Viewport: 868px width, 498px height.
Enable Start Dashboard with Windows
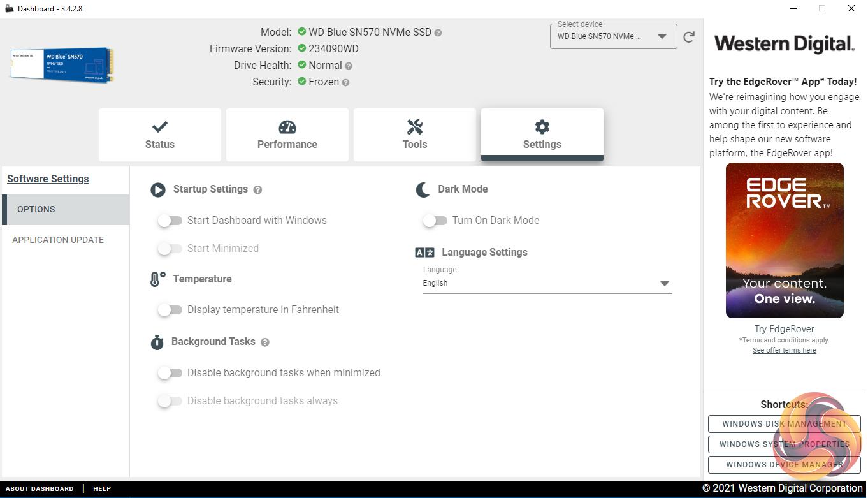[x=170, y=221]
